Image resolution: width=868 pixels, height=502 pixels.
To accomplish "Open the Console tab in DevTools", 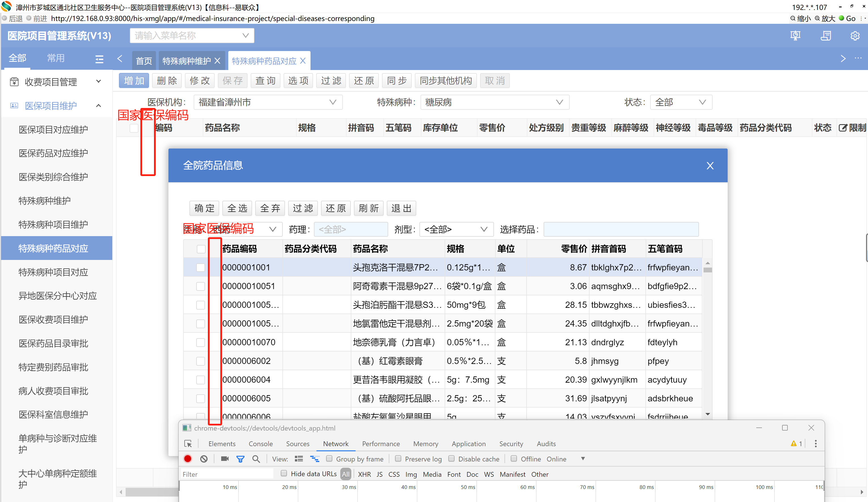I will coord(260,444).
